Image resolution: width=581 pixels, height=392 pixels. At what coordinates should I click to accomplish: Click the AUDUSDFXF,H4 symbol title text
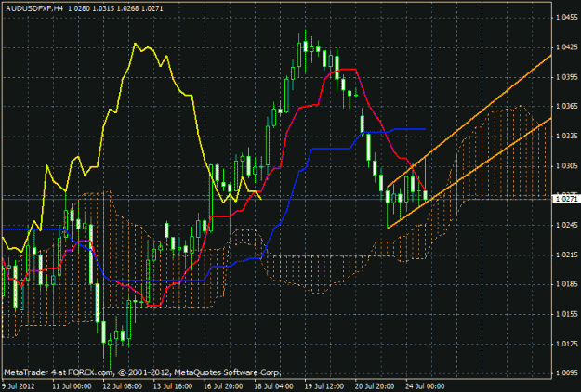pos(34,8)
